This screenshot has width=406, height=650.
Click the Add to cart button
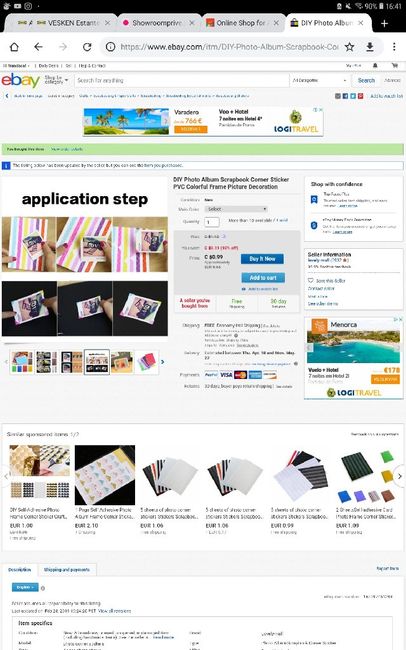263,278
